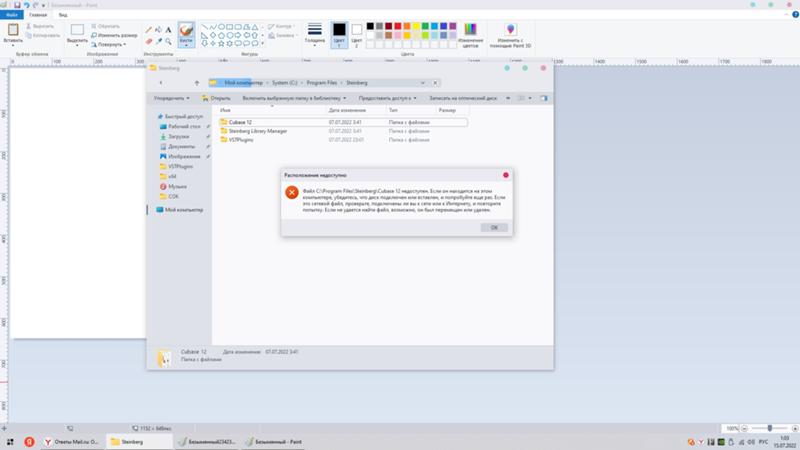Open the line Thickness (Толщина) dropdown
This screenshot has width=800, height=450.
(314, 35)
